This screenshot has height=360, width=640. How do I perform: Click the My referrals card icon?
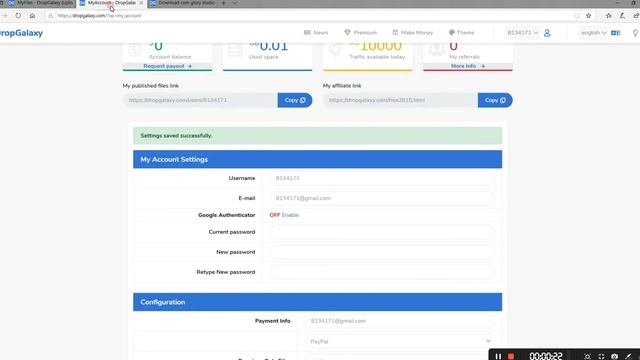click(436, 50)
